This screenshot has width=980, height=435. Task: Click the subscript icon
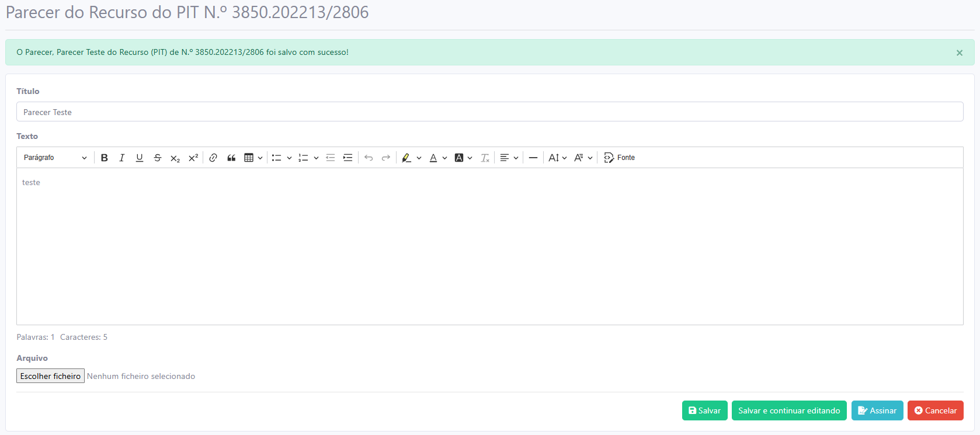175,158
